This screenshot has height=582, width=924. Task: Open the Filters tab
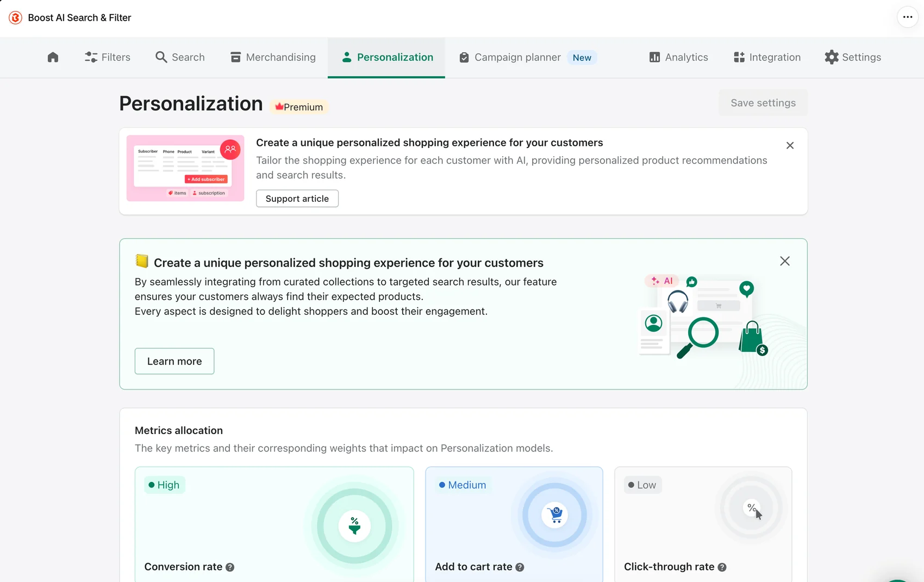click(x=108, y=57)
